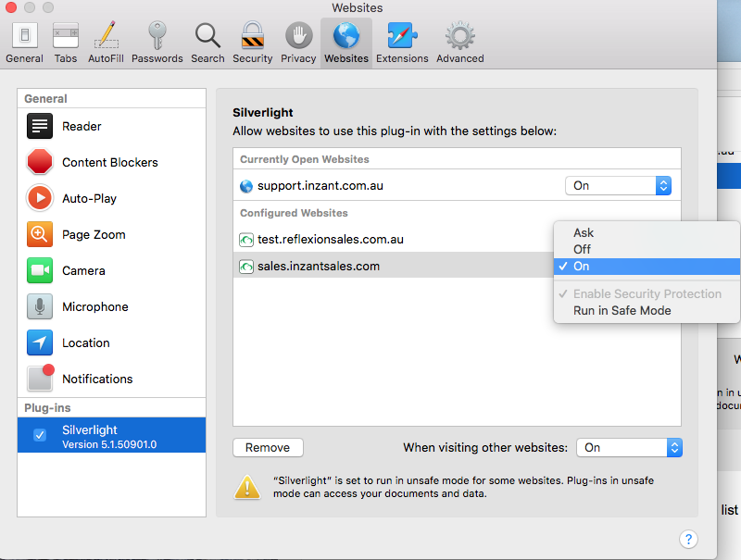Click the support.inzant.com.au website name
Viewport: 741px width, 560px height.
pos(320,185)
